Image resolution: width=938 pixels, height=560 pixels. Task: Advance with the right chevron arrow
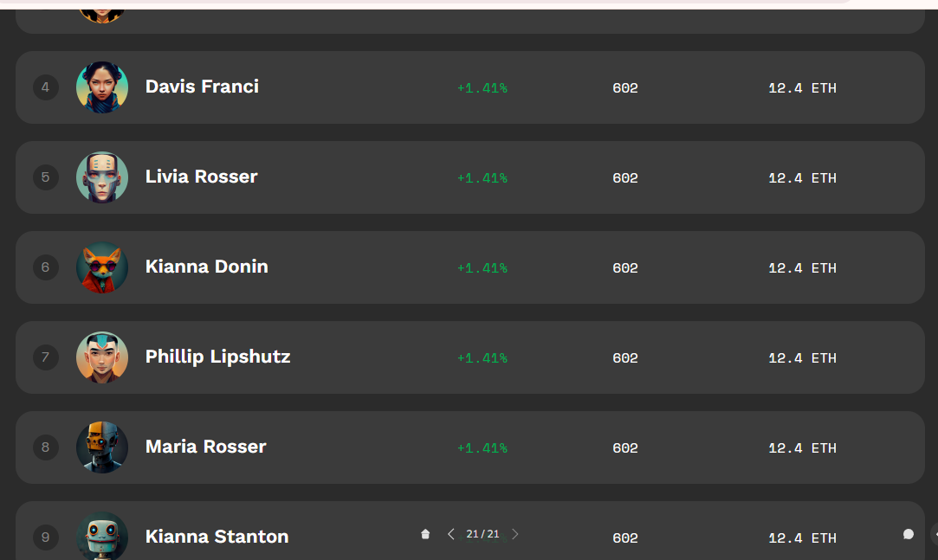[515, 534]
